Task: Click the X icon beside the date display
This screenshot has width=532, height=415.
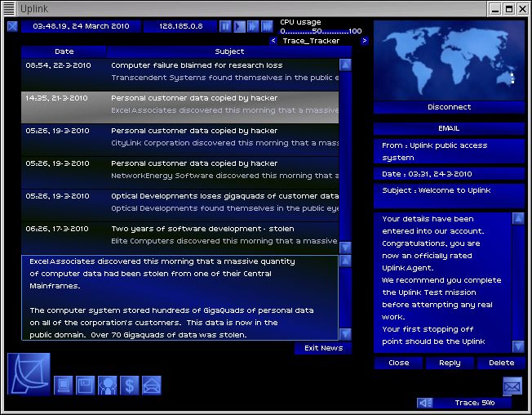Action: [x=12, y=26]
